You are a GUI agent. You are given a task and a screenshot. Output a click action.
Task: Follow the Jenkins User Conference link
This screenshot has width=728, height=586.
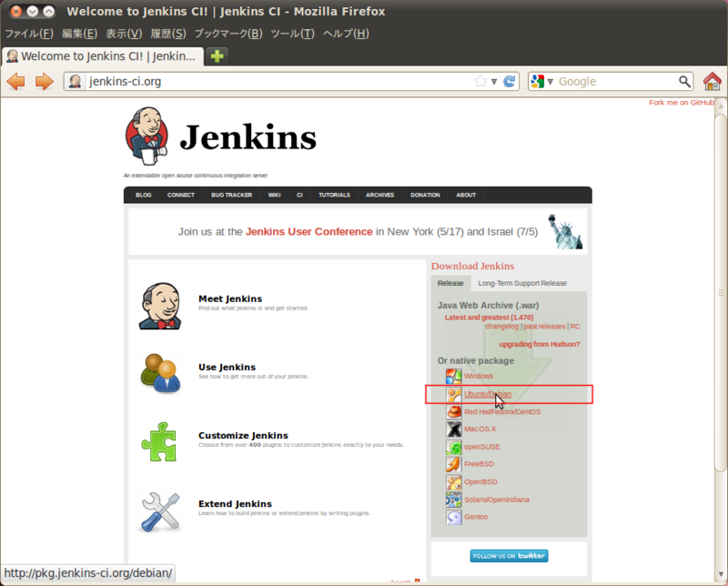[x=308, y=232]
